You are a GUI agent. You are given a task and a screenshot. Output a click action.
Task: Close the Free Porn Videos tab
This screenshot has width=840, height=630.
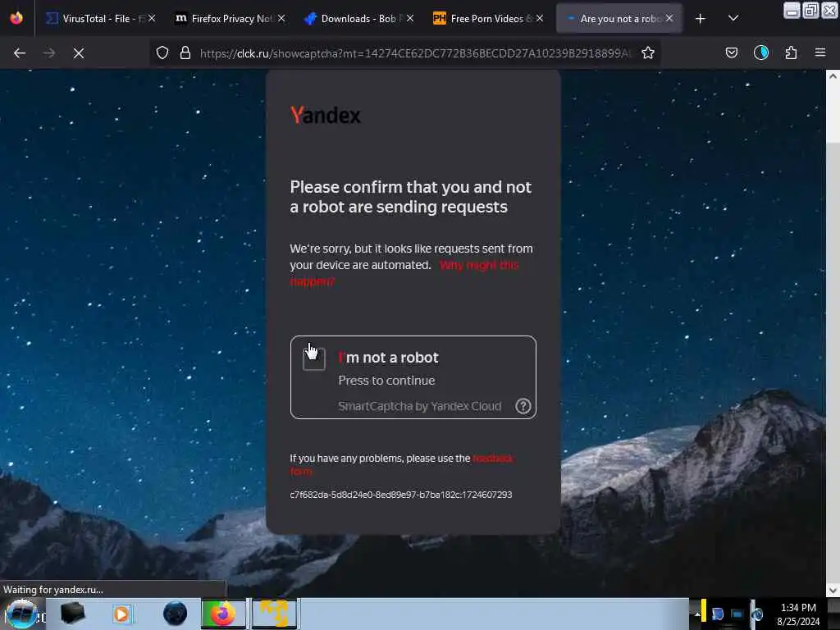click(540, 18)
